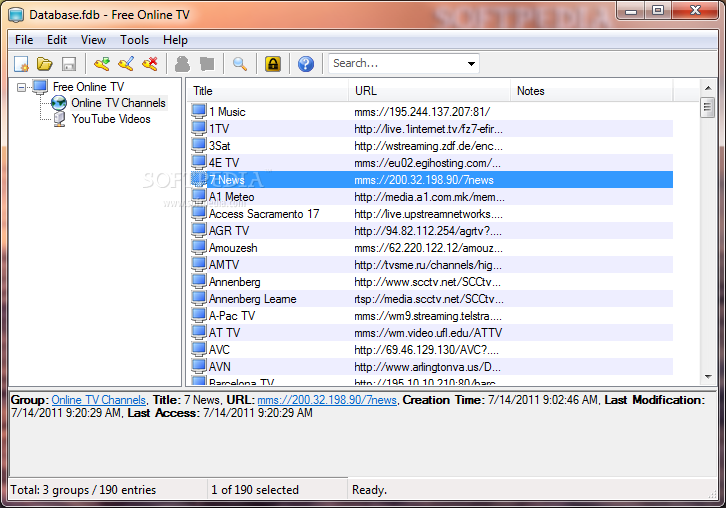Sort entries by Notes column header

(x=591, y=91)
